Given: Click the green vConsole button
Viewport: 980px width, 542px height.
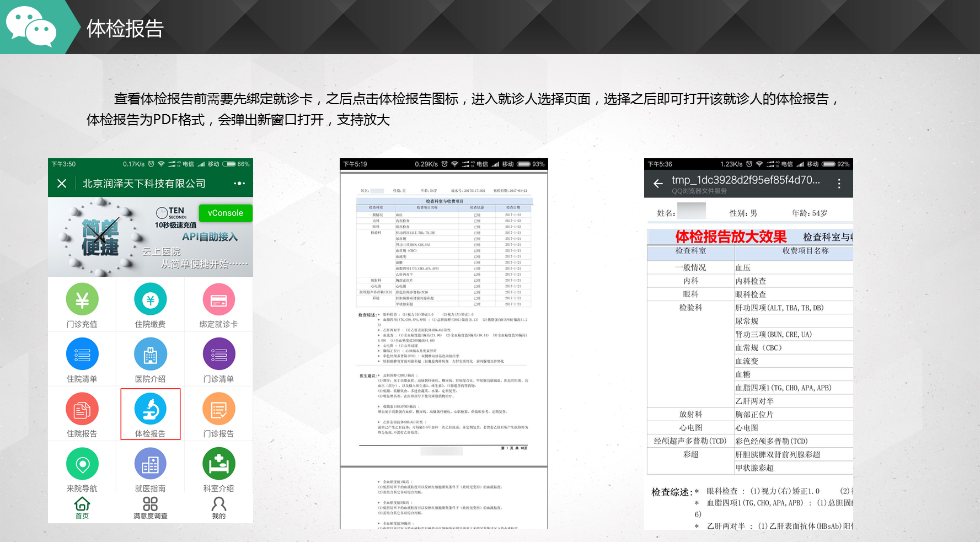Looking at the screenshot, I should 226,213.
